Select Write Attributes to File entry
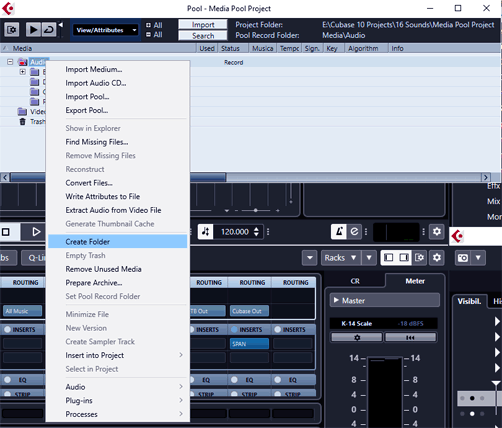This screenshot has width=502, height=428. [x=103, y=197]
